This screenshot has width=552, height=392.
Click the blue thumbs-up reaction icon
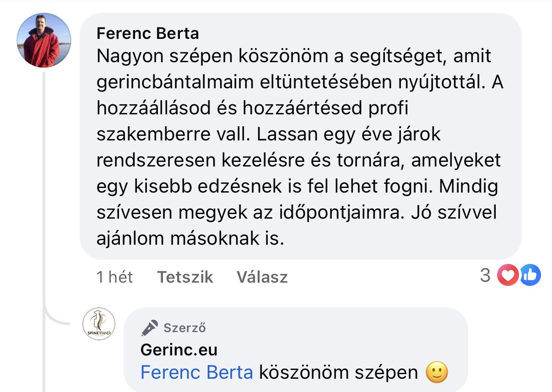530,275
